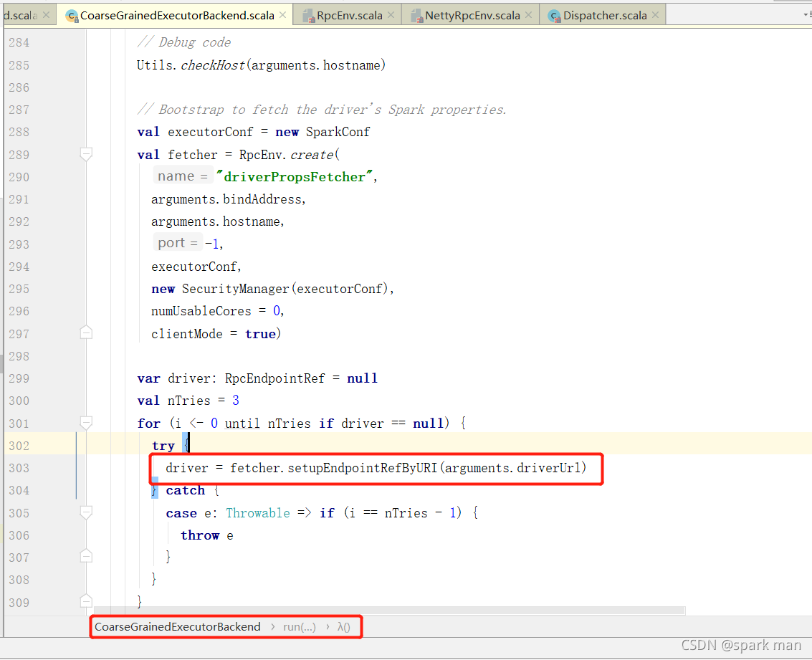Click 'numUsableCores' on line 296
Image resolution: width=812 pixels, height=660 pixels.
201,311
